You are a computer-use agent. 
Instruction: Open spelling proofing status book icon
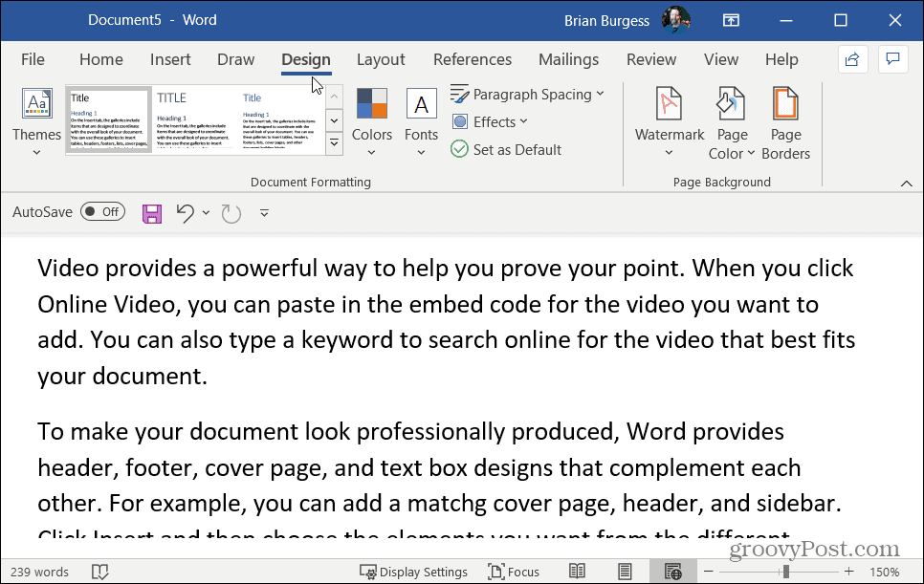click(x=100, y=572)
